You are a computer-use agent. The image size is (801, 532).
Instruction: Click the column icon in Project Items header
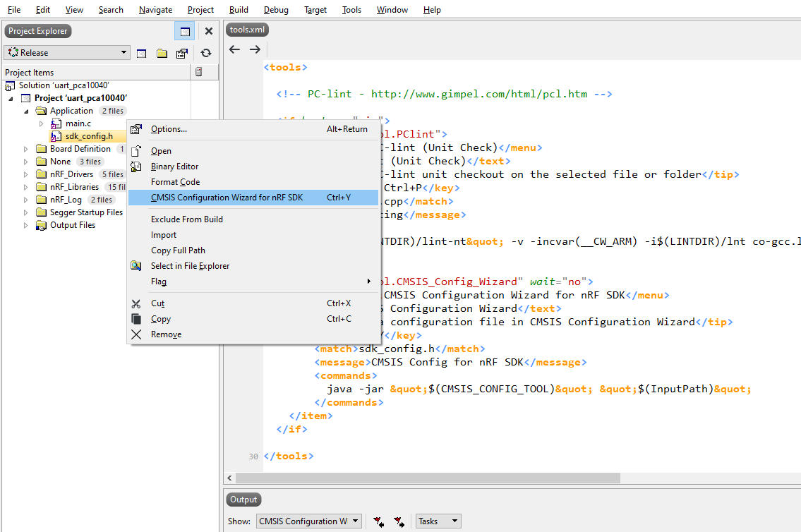199,72
